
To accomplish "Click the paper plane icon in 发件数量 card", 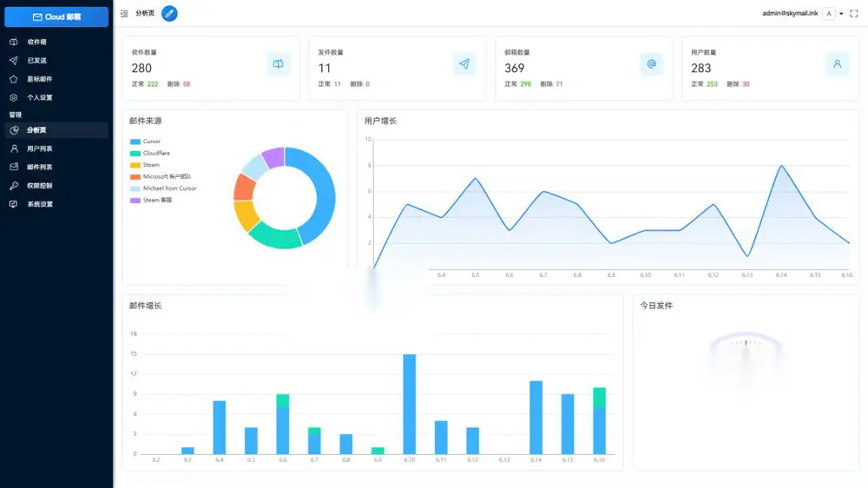I will tap(464, 63).
